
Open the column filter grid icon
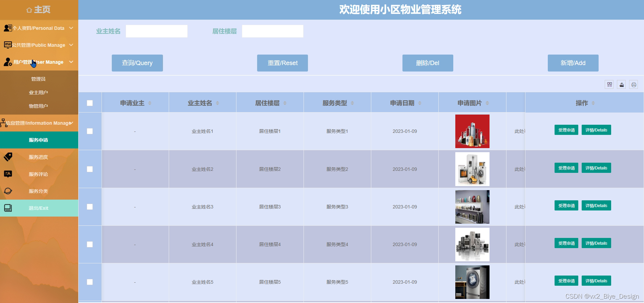point(609,84)
